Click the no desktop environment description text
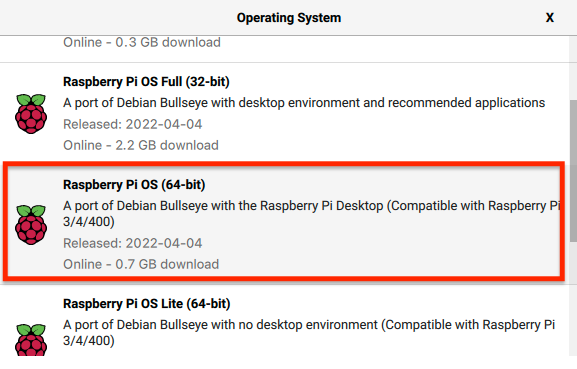The width and height of the screenshot is (577, 369). coord(309,333)
